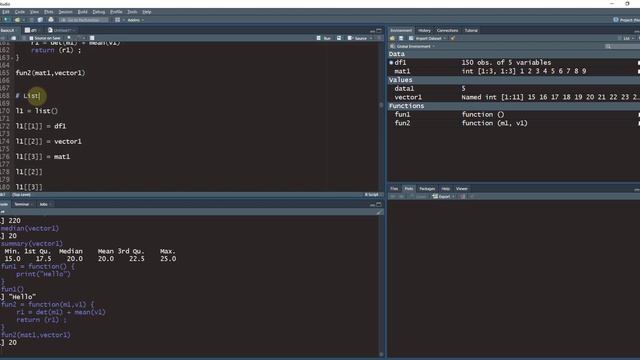Screen dimensions: 640x360
Task: Open the Global Environment dropdown
Action: click(x=413, y=46)
